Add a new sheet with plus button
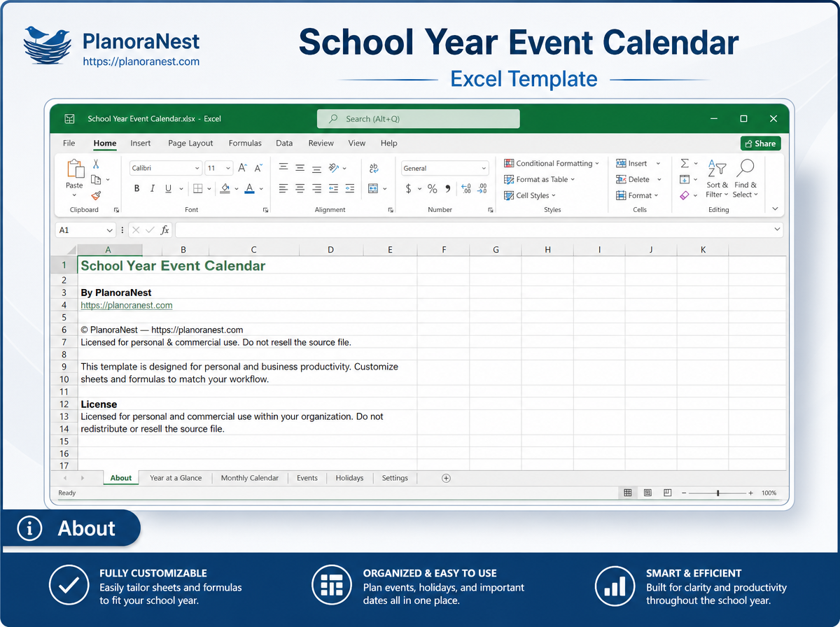 (x=446, y=478)
